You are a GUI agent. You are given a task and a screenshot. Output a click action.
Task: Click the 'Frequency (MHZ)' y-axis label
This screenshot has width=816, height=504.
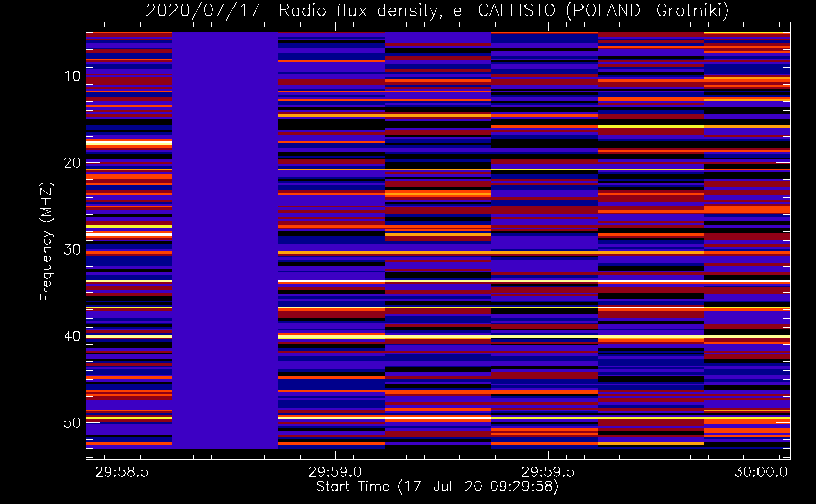coord(46,242)
